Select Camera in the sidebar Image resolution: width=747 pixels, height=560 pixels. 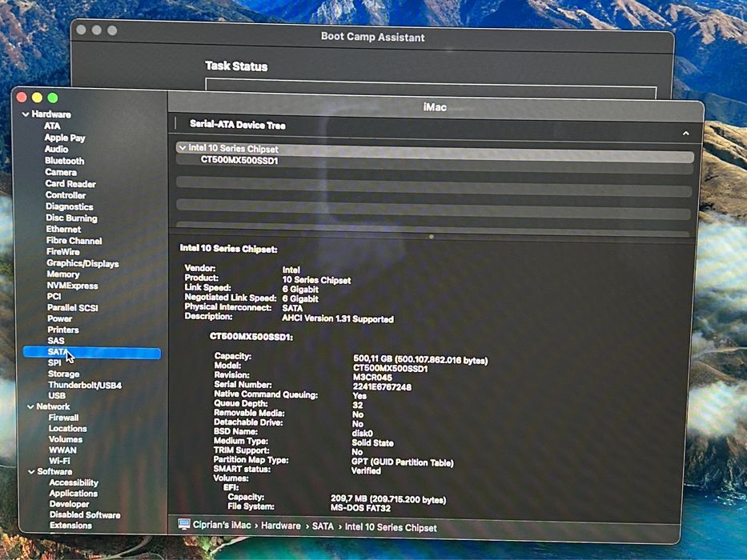pos(61,172)
